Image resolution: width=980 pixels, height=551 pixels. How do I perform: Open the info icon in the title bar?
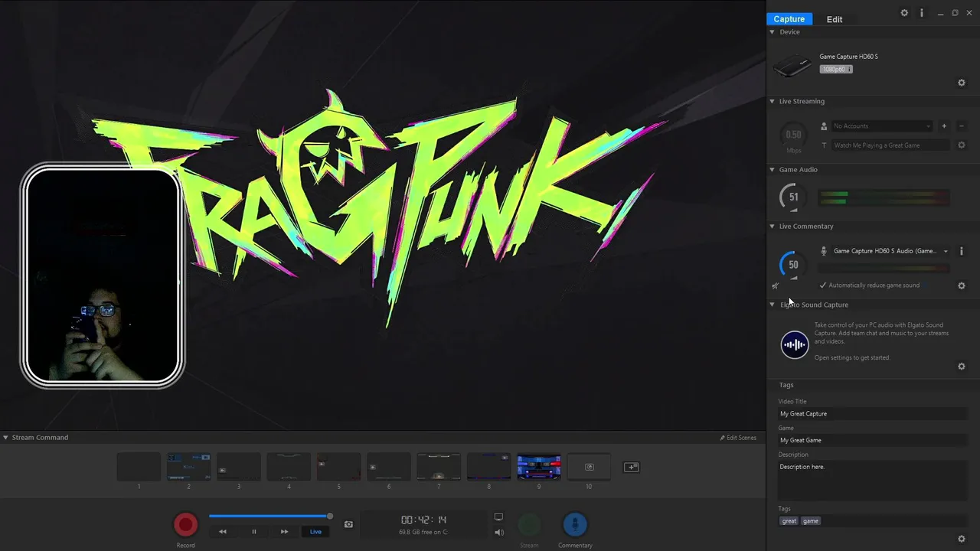[x=922, y=13]
